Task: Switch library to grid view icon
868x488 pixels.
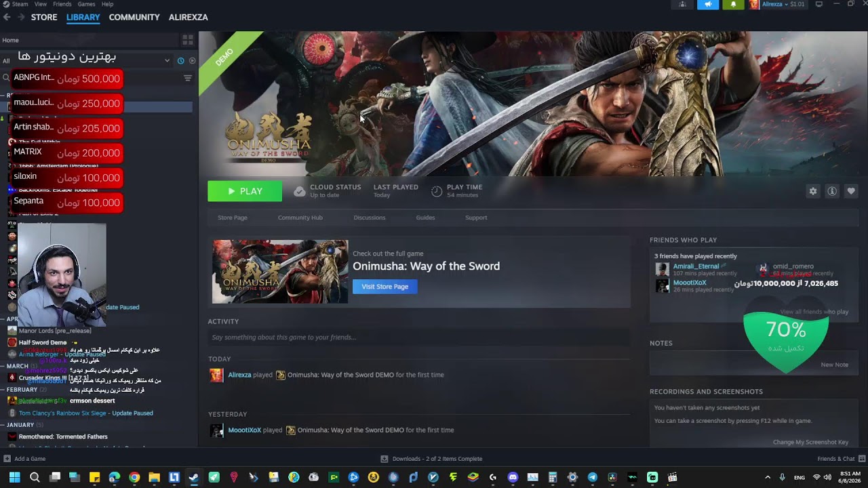Action: pos(188,40)
